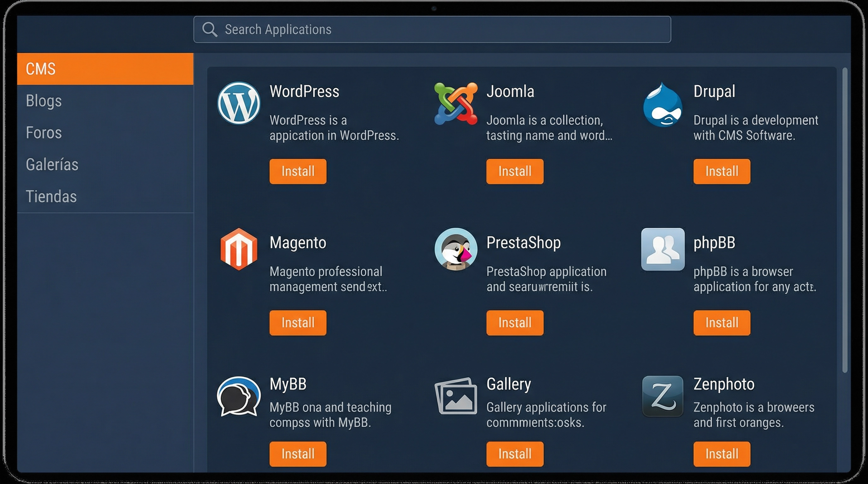The height and width of the screenshot is (484, 868).
Task: Install Magento
Action: point(298,323)
